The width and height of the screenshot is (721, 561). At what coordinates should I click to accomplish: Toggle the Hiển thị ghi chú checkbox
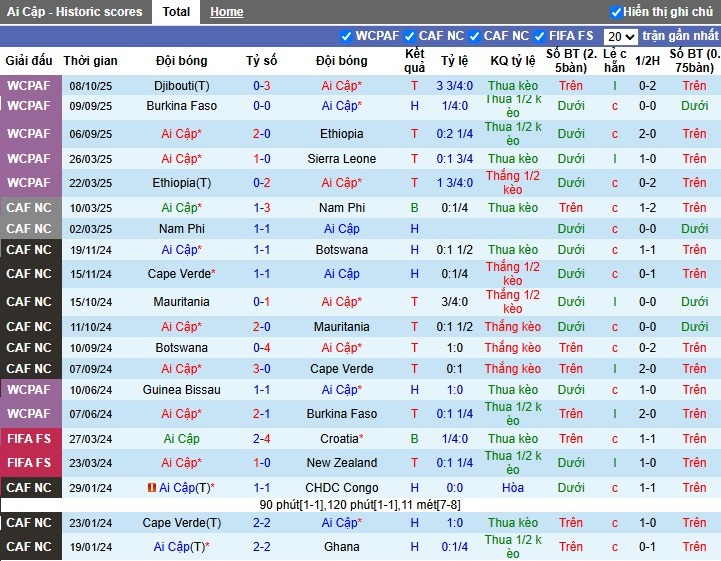[x=616, y=12]
